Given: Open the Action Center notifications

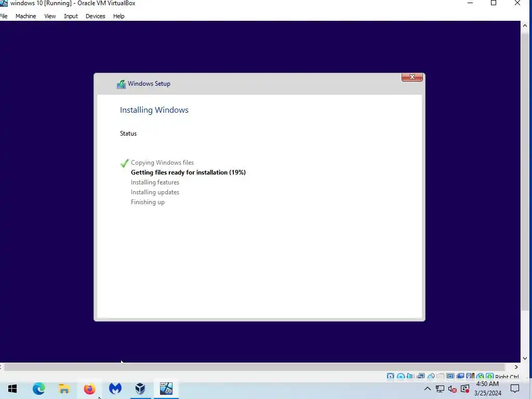Looking at the screenshot, I should click(515, 389).
